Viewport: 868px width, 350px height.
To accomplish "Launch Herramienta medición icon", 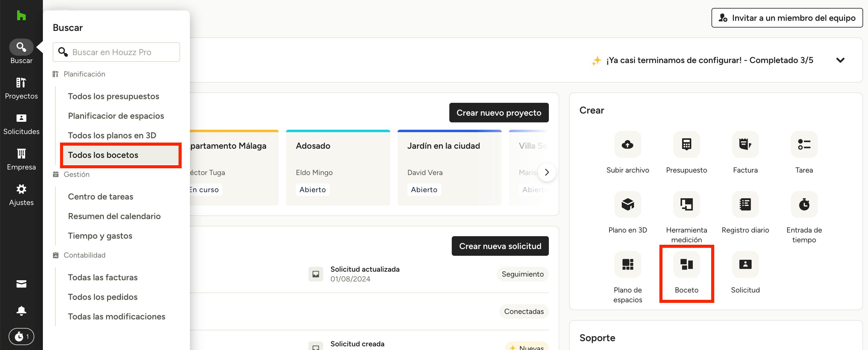I will pos(686,204).
